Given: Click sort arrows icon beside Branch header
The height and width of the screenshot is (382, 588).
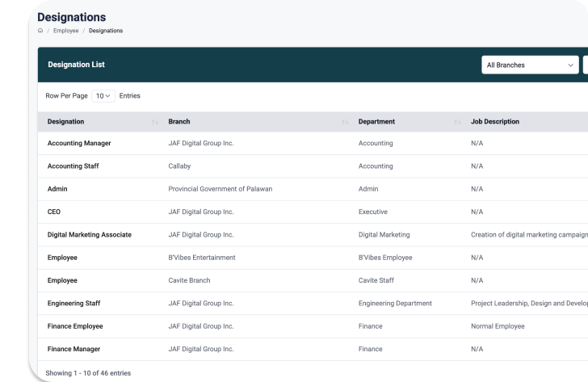Looking at the screenshot, I should coord(345,122).
